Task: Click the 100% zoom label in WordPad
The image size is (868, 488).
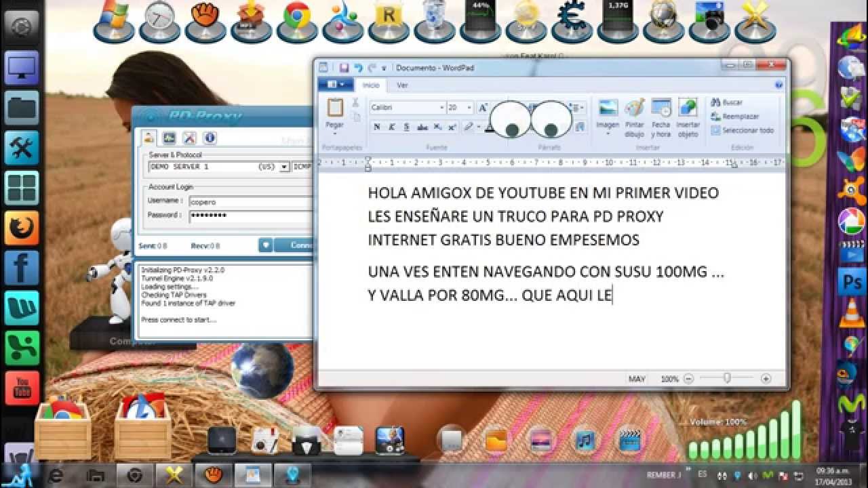Action: [x=669, y=379]
